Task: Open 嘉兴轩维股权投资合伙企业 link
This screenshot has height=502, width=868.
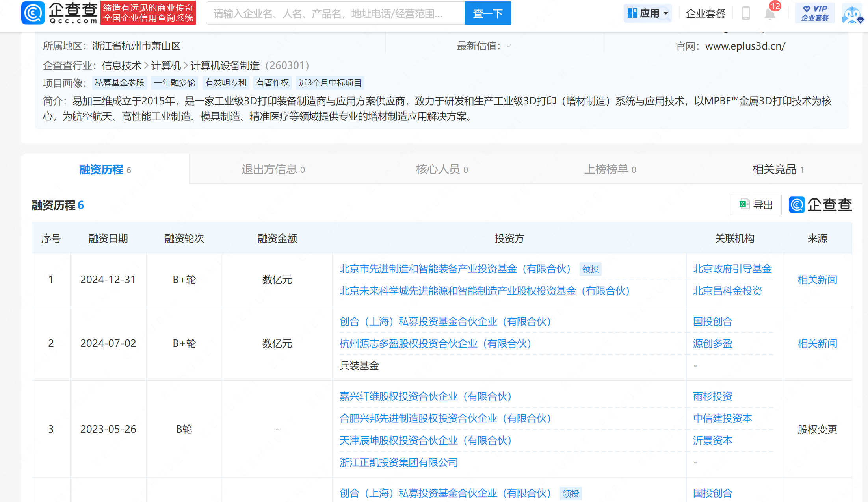Action: (x=426, y=396)
